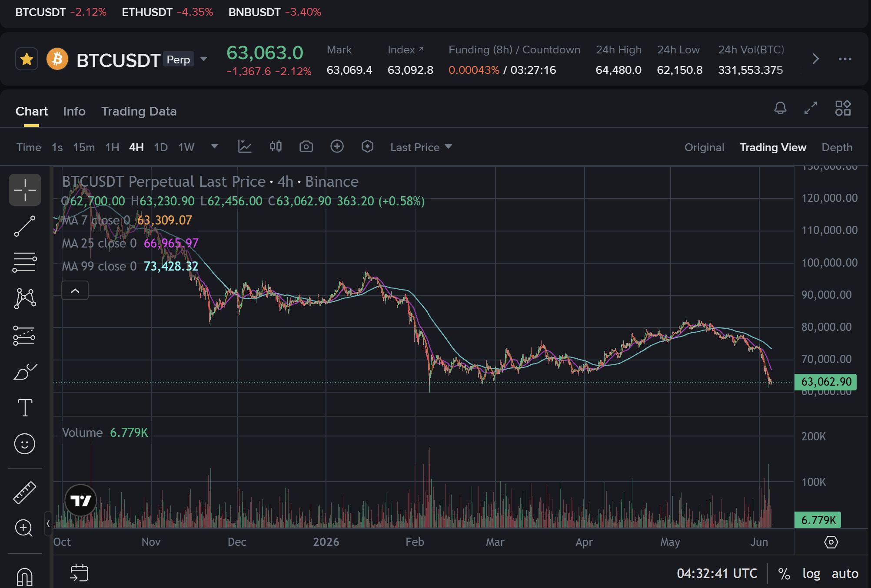Open the layout grid settings icon
Viewport: 871px width, 588px height.
[x=843, y=108]
